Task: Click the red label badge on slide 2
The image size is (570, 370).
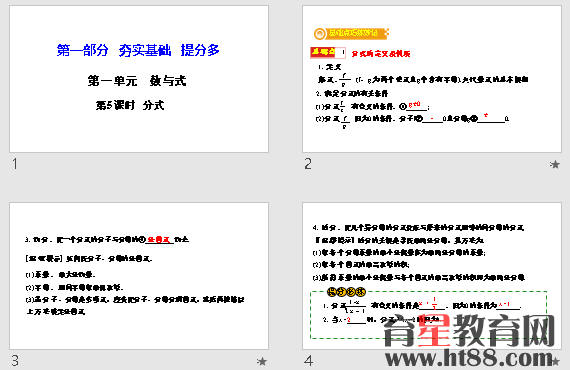Action: pos(328,53)
